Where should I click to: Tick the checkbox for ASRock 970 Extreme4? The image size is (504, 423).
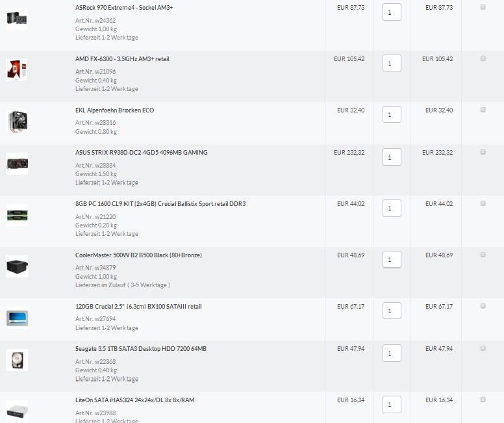[483, 7]
